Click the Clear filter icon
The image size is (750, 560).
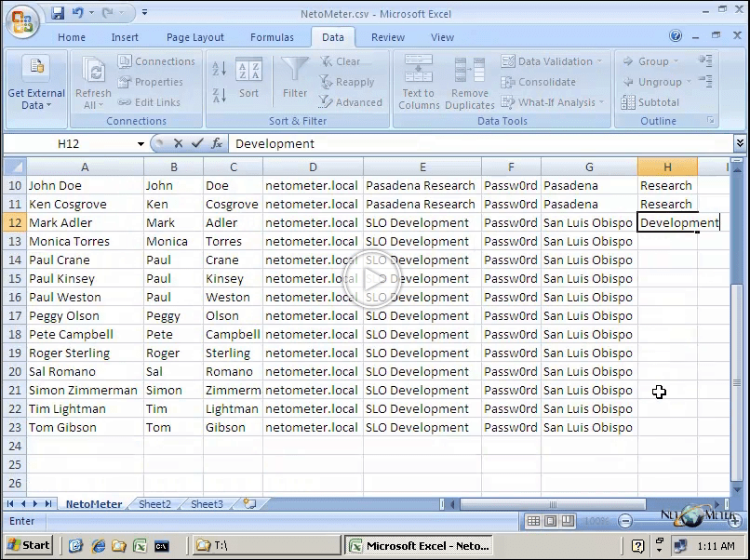point(344,60)
